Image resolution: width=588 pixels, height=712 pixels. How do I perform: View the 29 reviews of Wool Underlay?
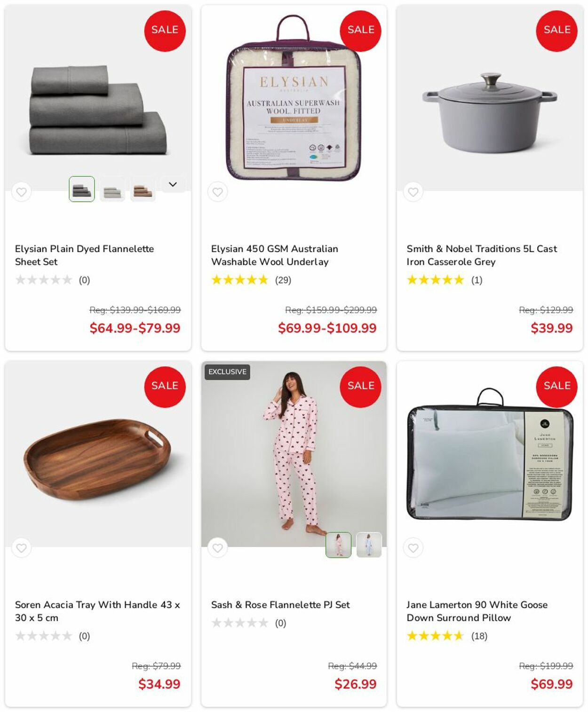(x=251, y=280)
